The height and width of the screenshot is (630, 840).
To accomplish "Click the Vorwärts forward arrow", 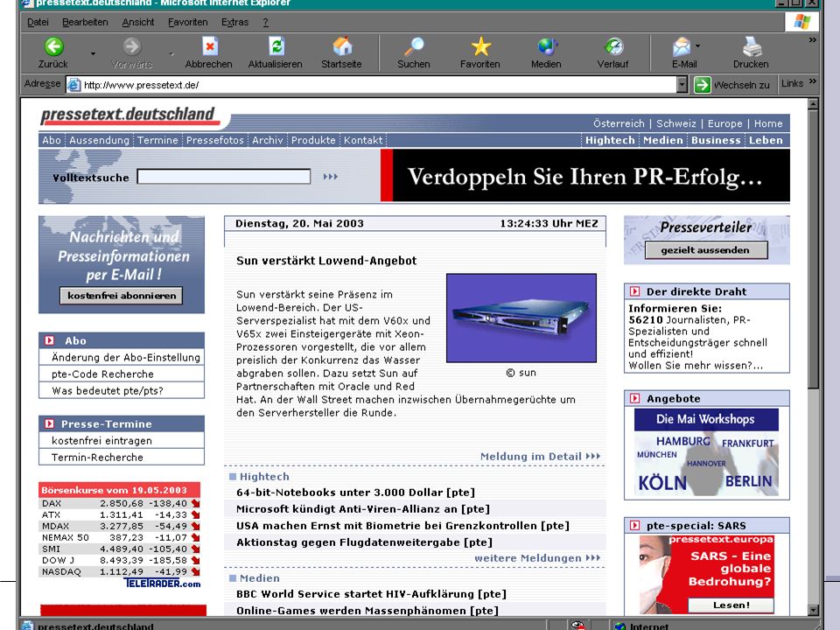I will [132, 46].
